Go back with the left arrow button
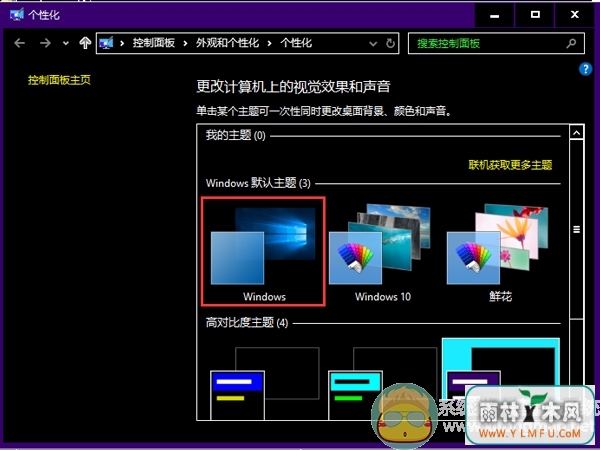The width and height of the screenshot is (600, 450). coord(20,43)
